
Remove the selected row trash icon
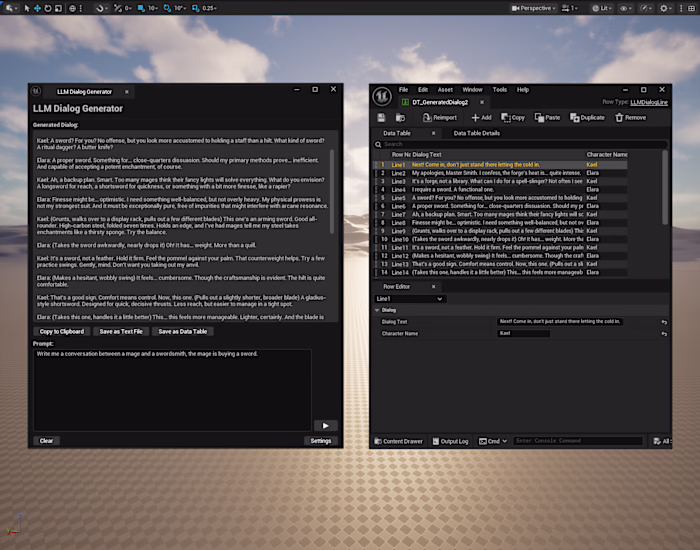point(631,117)
